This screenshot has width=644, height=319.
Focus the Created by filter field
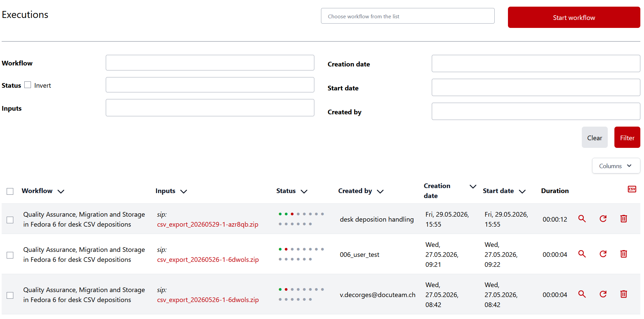536,111
